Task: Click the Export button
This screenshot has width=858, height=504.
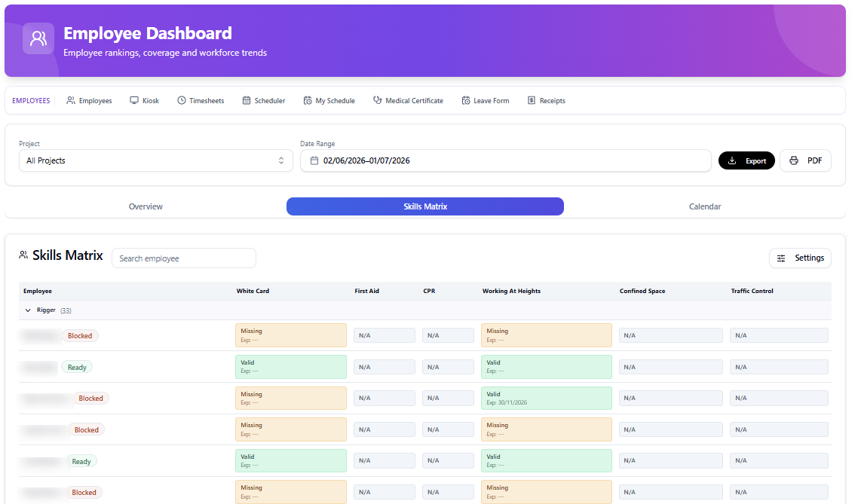Action: click(x=746, y=160)
